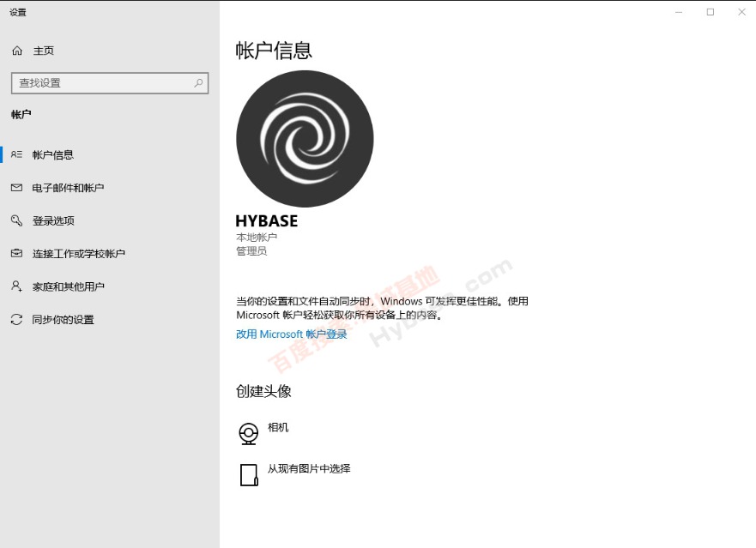Viewport: 756px width, 548px height.
Task: Open 登录选项 page
Action: click(53, 220)
